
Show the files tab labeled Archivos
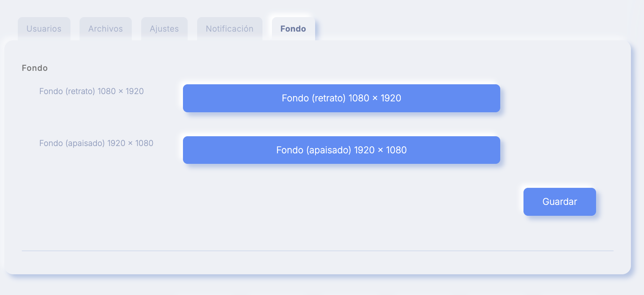pyautogui.click(x=106, y=29)
